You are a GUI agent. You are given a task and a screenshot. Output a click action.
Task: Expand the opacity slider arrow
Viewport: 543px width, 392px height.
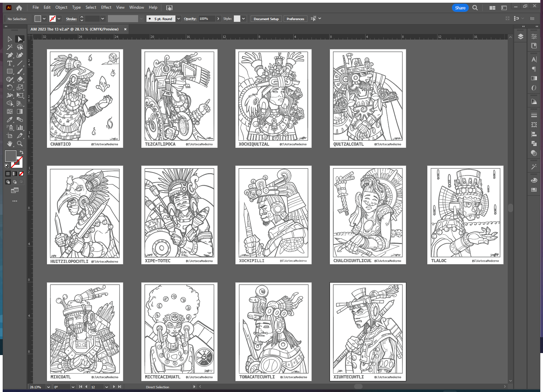pos(218,19)
